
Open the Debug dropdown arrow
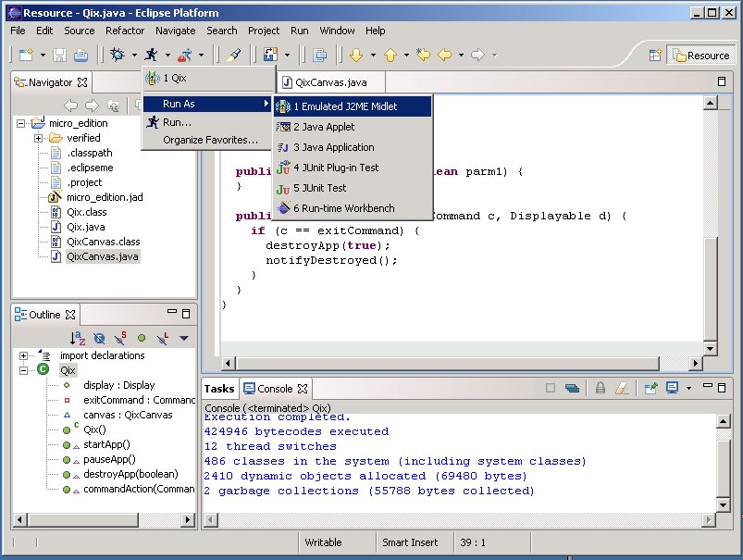[x=134, y=56]
